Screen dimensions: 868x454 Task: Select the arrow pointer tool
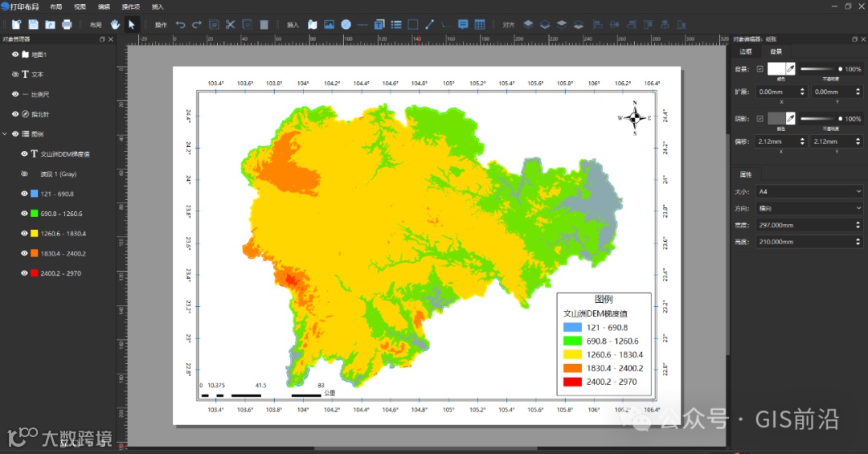click(x=131, y=24)
